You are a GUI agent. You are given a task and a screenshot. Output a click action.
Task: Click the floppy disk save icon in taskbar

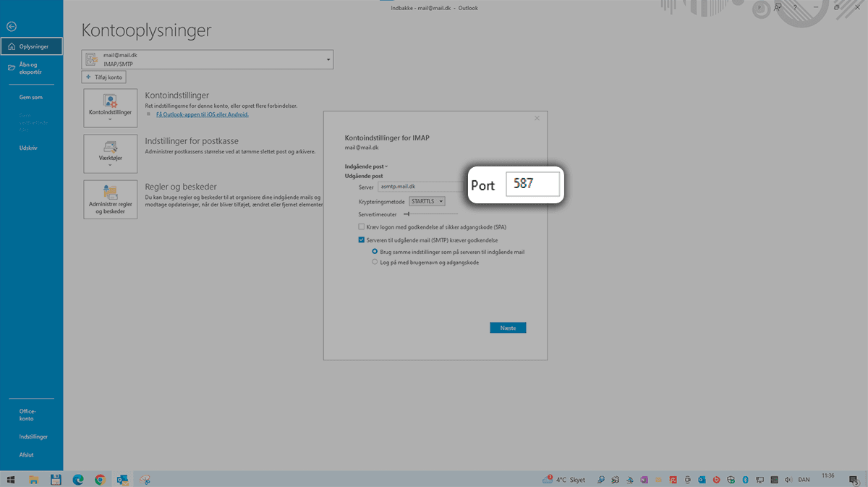point(56,479)
